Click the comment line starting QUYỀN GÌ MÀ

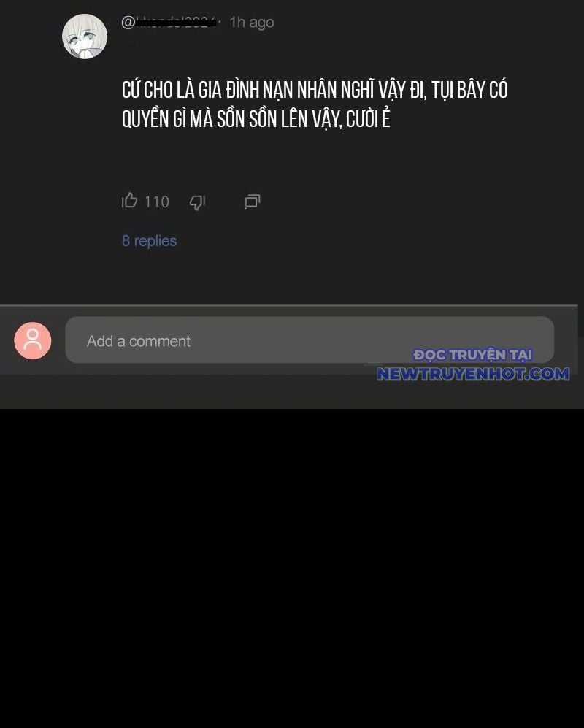click(255, 119)
